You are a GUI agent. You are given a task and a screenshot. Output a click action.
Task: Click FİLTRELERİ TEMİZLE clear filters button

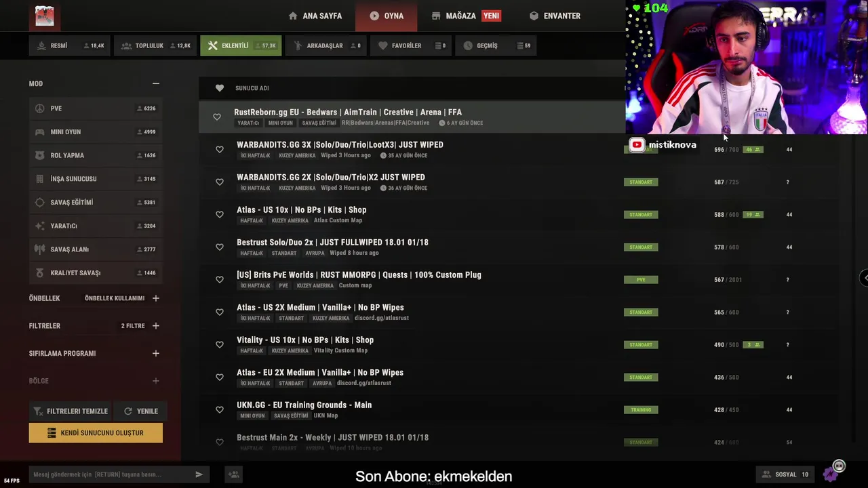tap(70, 411)
